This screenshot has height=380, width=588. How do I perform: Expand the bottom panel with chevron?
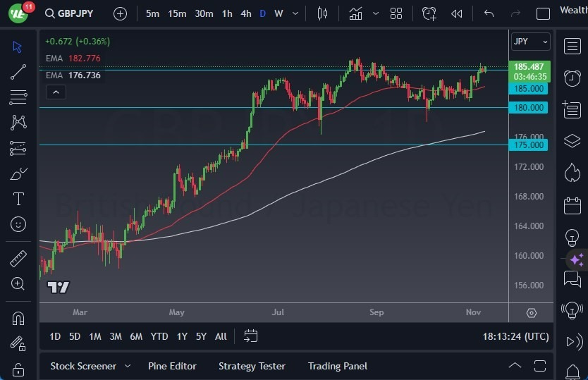point(515,365)
